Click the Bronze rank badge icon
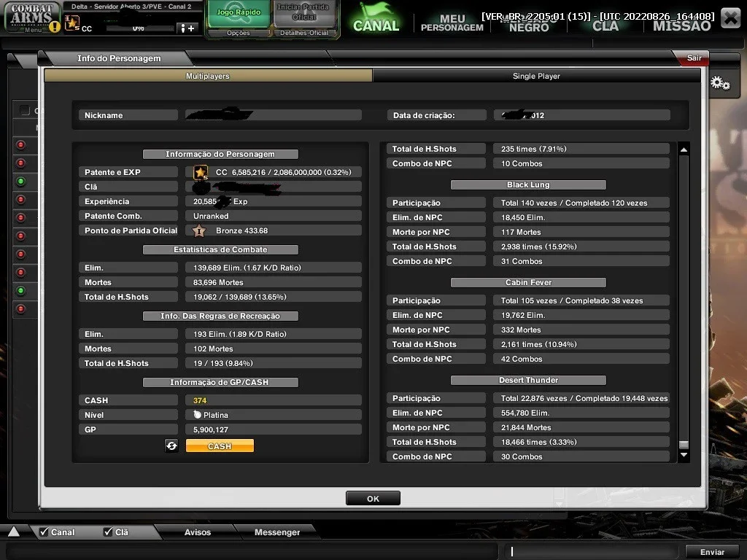The image size is (747, 560). pyautogui.click(x=199, y=231)
